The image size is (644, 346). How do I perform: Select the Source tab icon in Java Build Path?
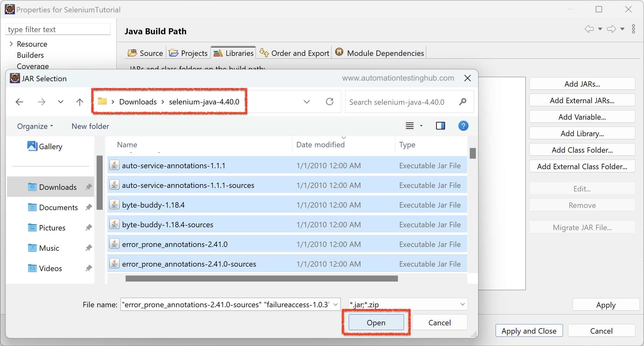133,53
